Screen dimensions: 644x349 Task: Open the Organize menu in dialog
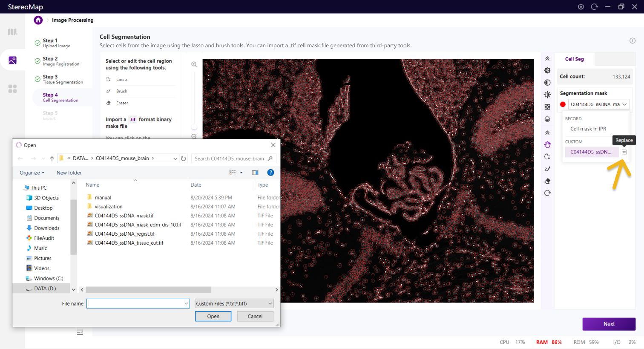click(x=32, y=173)
